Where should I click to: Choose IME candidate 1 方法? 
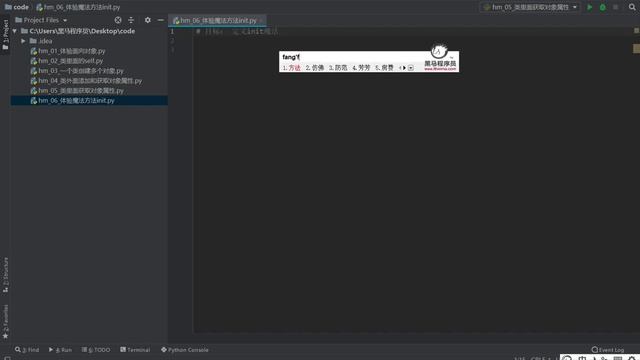(x=291, y=68)
